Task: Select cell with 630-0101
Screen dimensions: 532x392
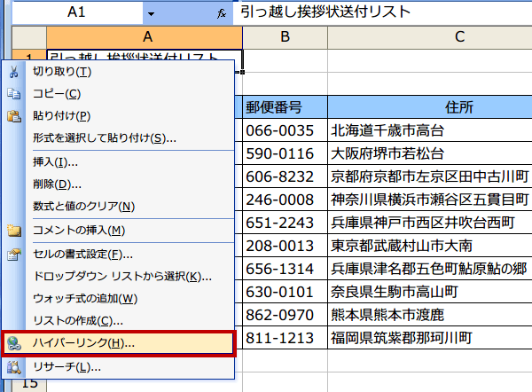Action: pyautogui.click(x=285, y=292)
